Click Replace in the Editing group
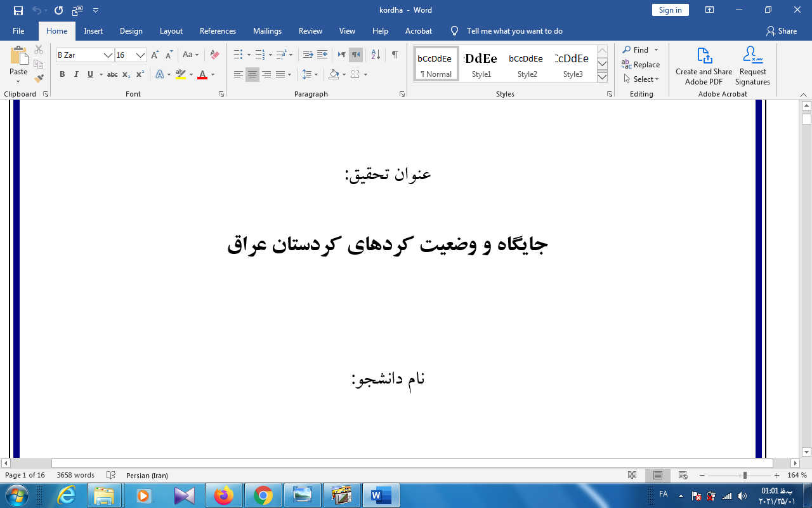Image resolution: width=812 pixels, height=508 pixels. click(x=641, y=65)
